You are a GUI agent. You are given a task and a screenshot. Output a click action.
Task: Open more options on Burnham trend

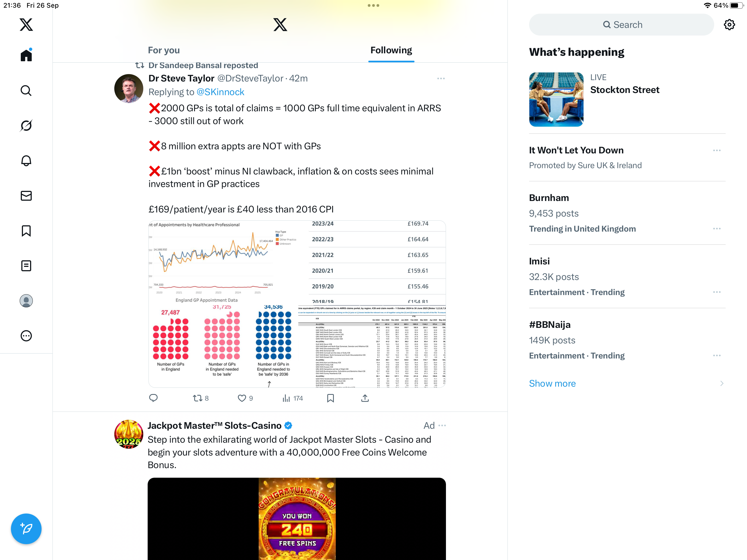point(717,229)
